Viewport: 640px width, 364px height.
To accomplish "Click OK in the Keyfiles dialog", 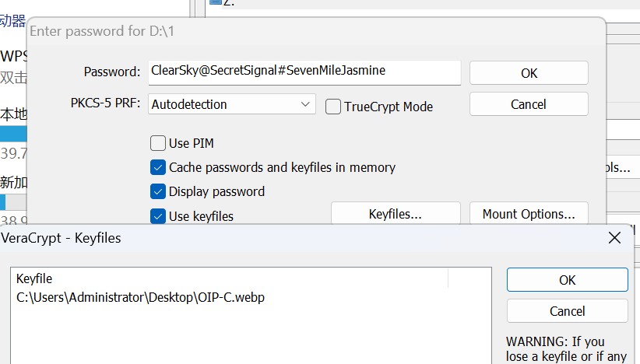I will [x=568, y=280].
